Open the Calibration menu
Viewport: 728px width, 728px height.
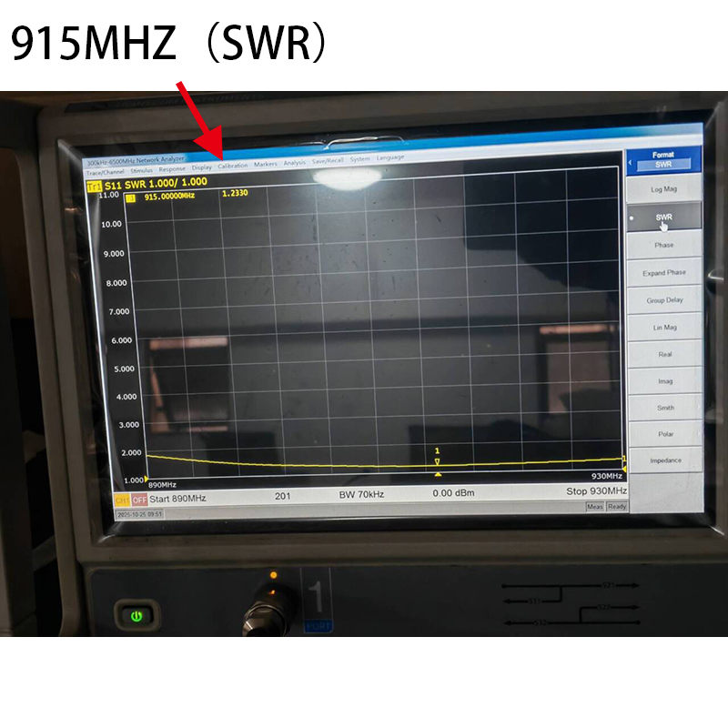click(x=233, y=166)
